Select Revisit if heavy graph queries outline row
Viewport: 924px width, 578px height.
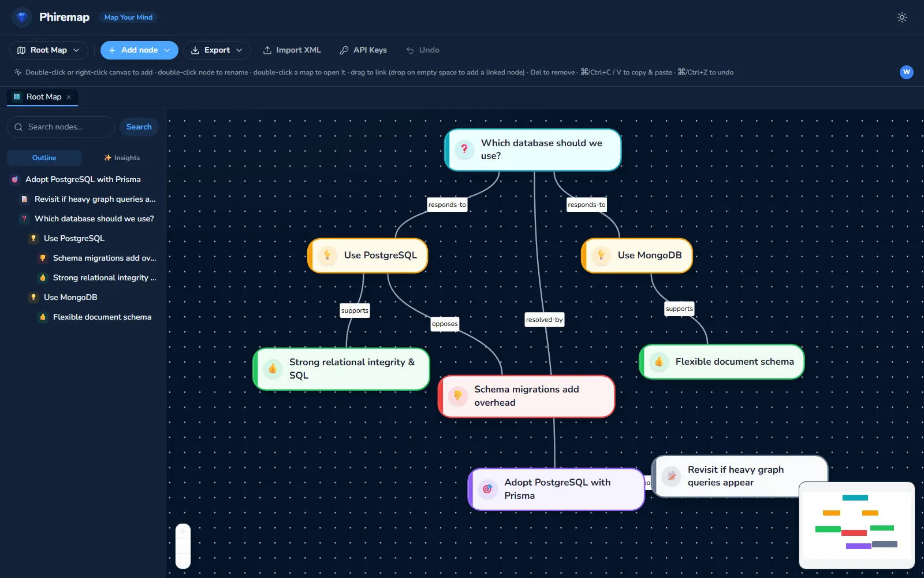(x=88, y=199)
